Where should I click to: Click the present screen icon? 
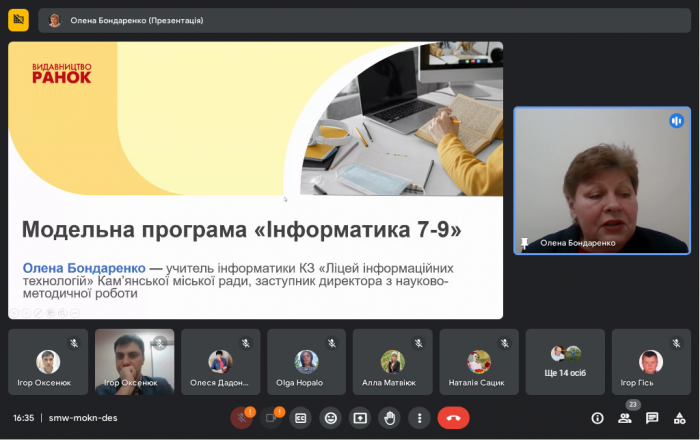pos(360,418)
